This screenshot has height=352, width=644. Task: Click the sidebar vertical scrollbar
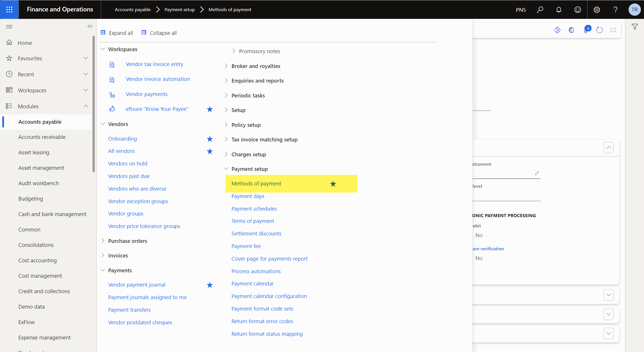click(93, 104)
